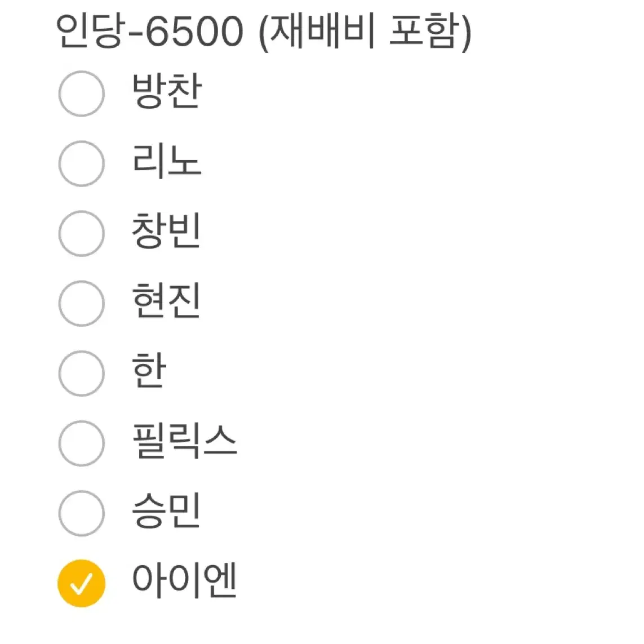Select the 방찬 radio button

tap(81, 94)
